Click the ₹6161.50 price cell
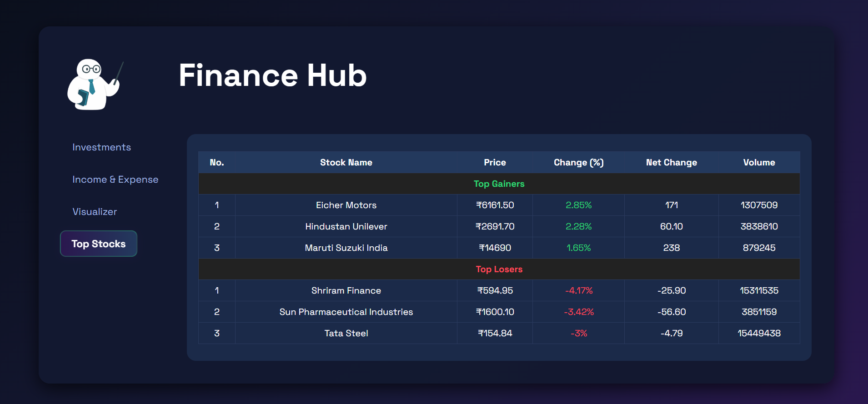Screen dimensions: 868x404 (x=495, y=205)
